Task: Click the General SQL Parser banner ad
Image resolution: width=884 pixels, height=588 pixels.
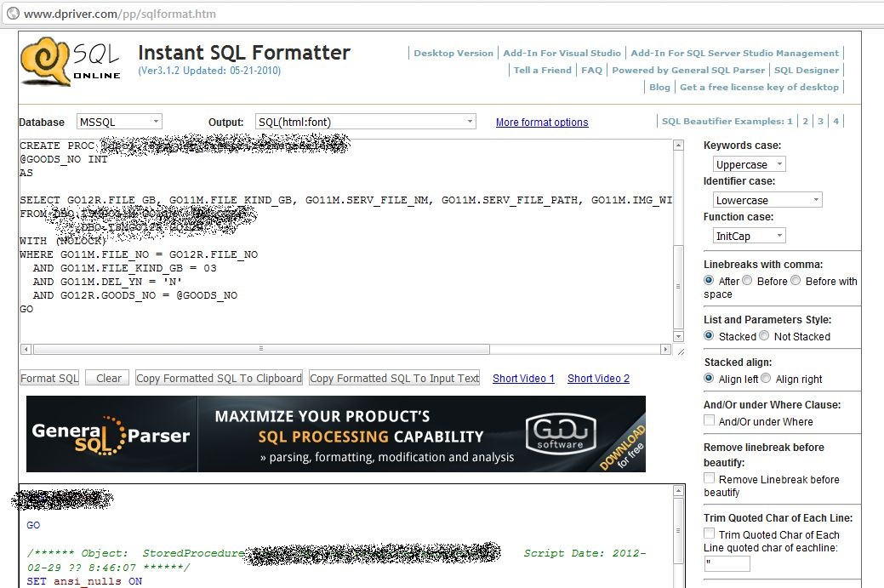Action: tap(336, 434)
